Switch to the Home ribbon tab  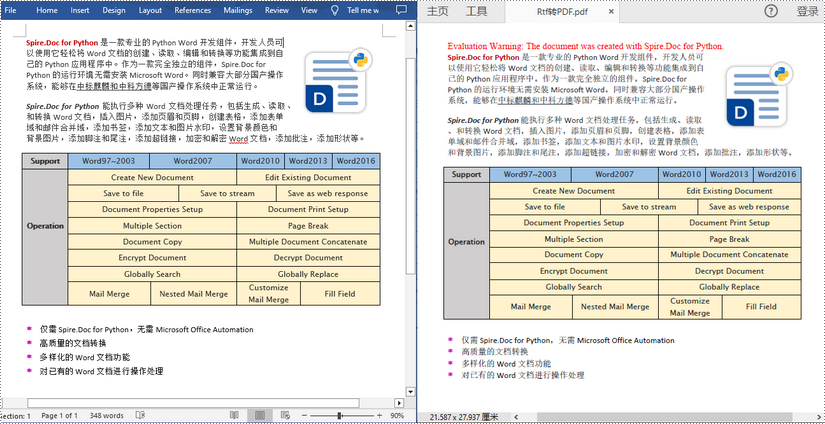[x=47, y=10]
